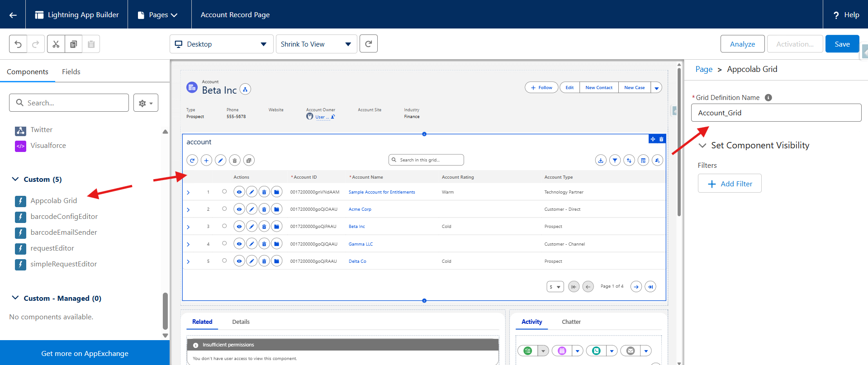Open Get more on AppExchange
The height and width of the screenshot is (365, 868).
[85, 353]
